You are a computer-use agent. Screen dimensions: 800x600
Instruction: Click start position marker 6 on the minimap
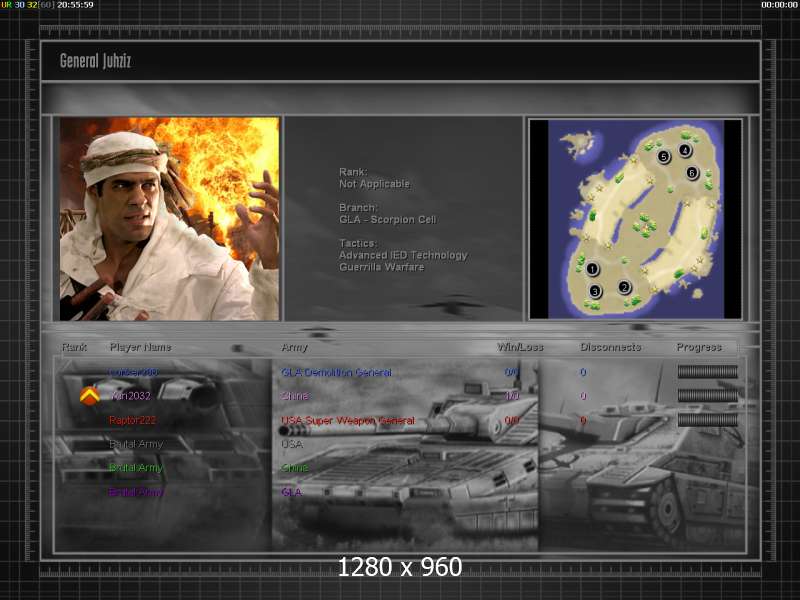692,173
